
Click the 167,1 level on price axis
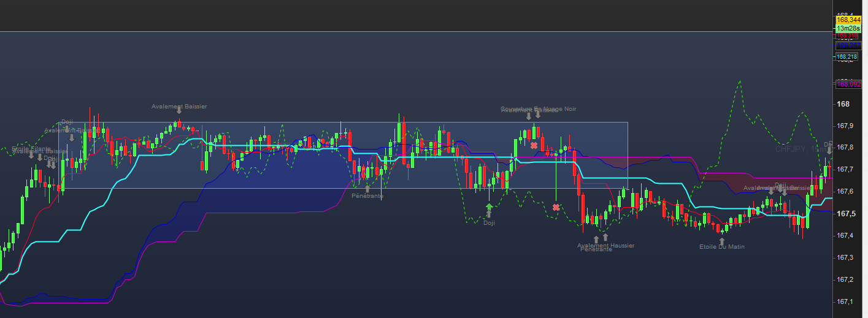(x=846, y=302)
